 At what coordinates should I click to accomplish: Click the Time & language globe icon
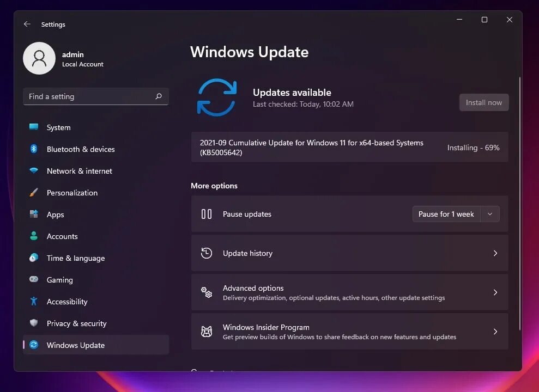[x=34, y=258]
